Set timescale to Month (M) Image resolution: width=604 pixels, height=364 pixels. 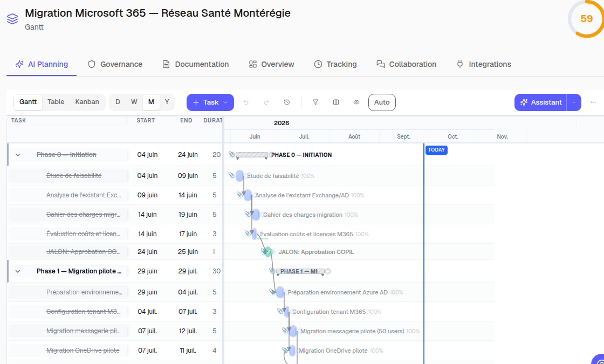[x=151, y=102]
